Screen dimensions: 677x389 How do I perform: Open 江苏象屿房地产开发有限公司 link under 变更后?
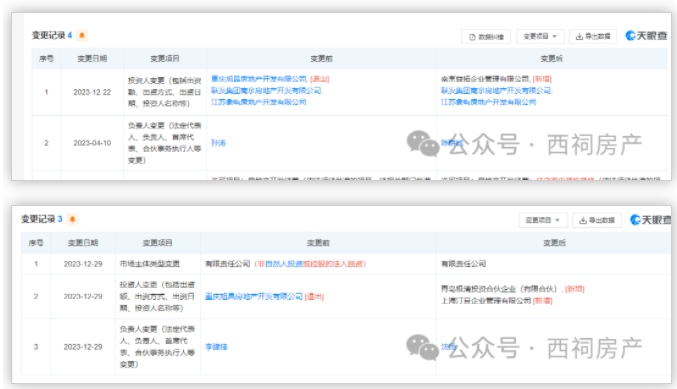pyautogui.click(x=488, y=102)
